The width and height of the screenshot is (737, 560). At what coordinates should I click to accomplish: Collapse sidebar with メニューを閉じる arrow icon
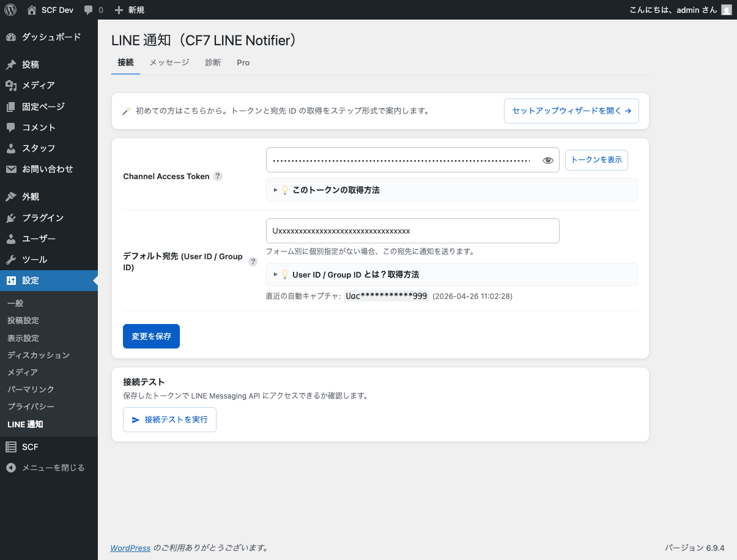(x=11, y=468)
